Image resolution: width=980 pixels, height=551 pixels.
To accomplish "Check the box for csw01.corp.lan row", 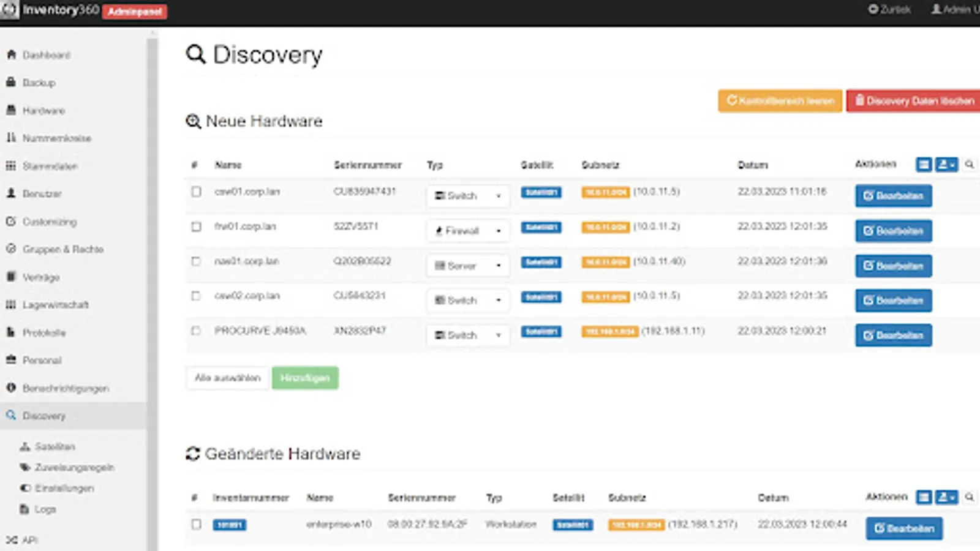I will tap(196, 192).
